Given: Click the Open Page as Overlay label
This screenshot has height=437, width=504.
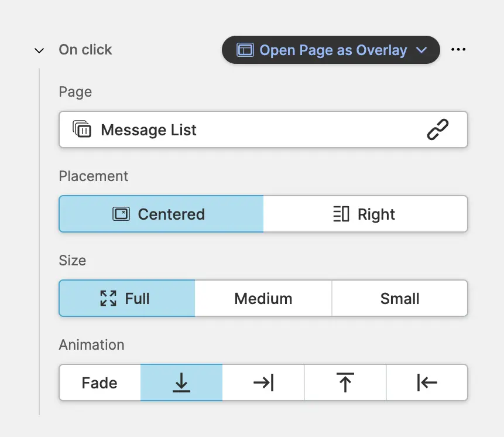Looking at the screenshot, I should (333, 50).
